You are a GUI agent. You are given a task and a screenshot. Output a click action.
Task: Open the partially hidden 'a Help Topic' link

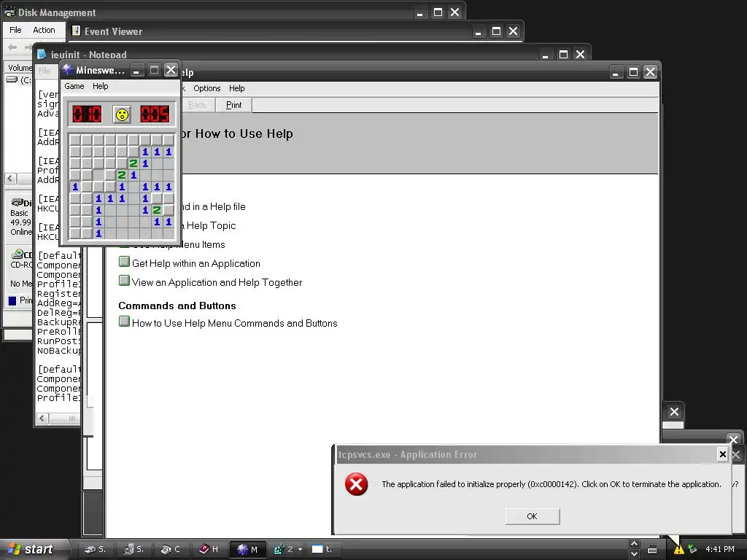(208, 226)
